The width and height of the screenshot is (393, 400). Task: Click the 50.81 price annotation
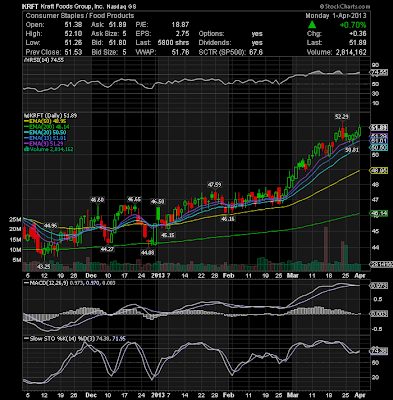point(352,150)
